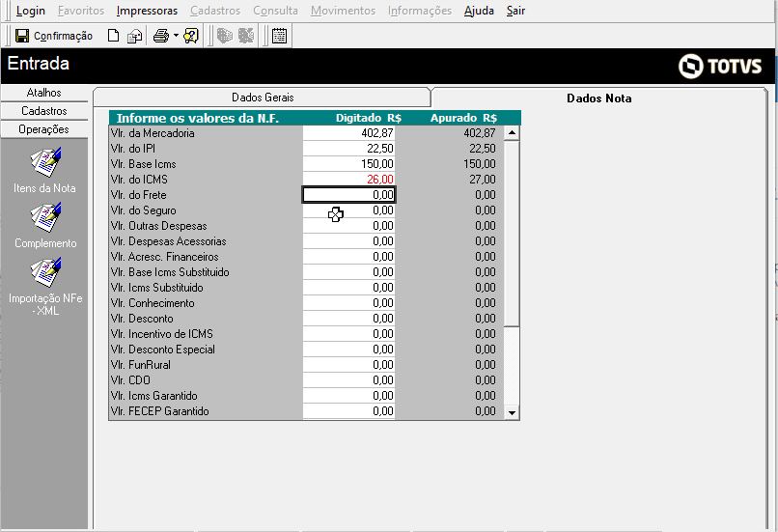Image resolution: width=778 pixels, height=532 pixels.
Task: Open Importação NFe - XML icon
Action: pos(45,272)
